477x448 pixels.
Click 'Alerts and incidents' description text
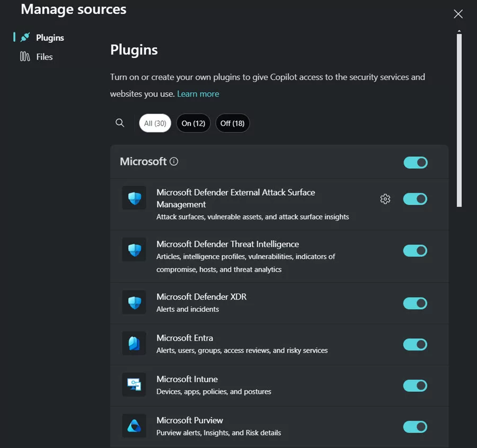pos(188,309)
